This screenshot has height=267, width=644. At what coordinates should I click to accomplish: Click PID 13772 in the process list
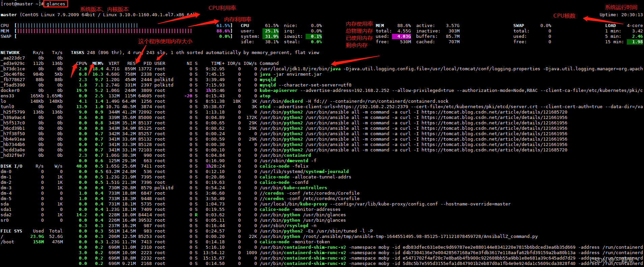(145, 69)
